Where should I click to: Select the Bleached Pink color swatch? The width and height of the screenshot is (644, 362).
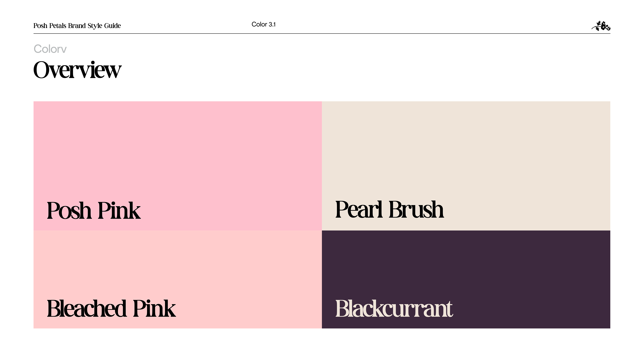177,279
